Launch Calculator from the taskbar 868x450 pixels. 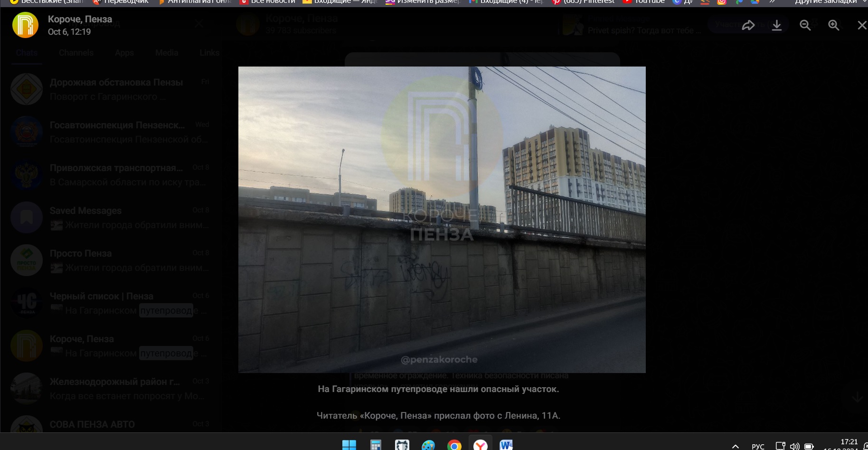tap(376, 445)
